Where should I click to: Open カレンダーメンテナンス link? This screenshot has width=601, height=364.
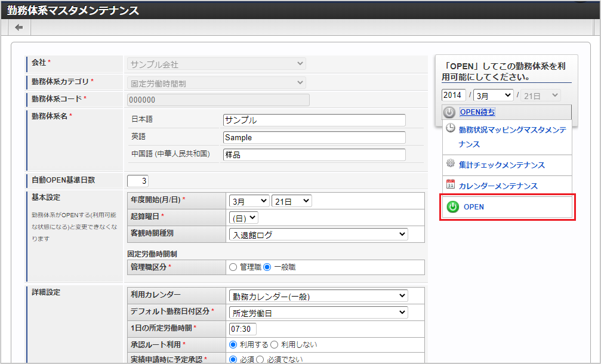tap(498, 186)
